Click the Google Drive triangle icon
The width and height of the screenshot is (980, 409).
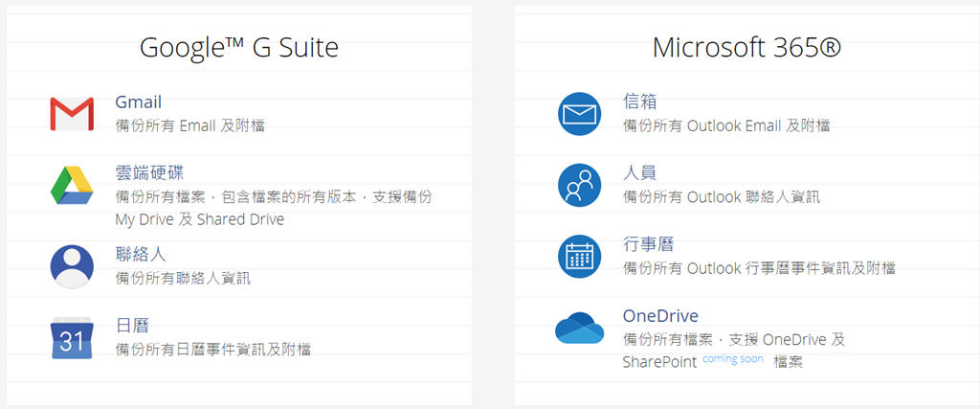coord(72,185)
